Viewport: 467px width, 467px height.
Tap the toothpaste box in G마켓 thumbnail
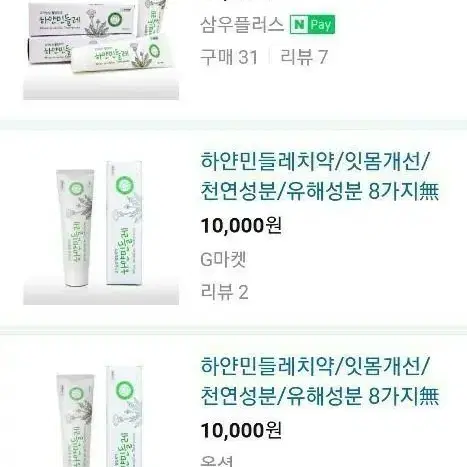pyautogui.click(x=124, y=223)
